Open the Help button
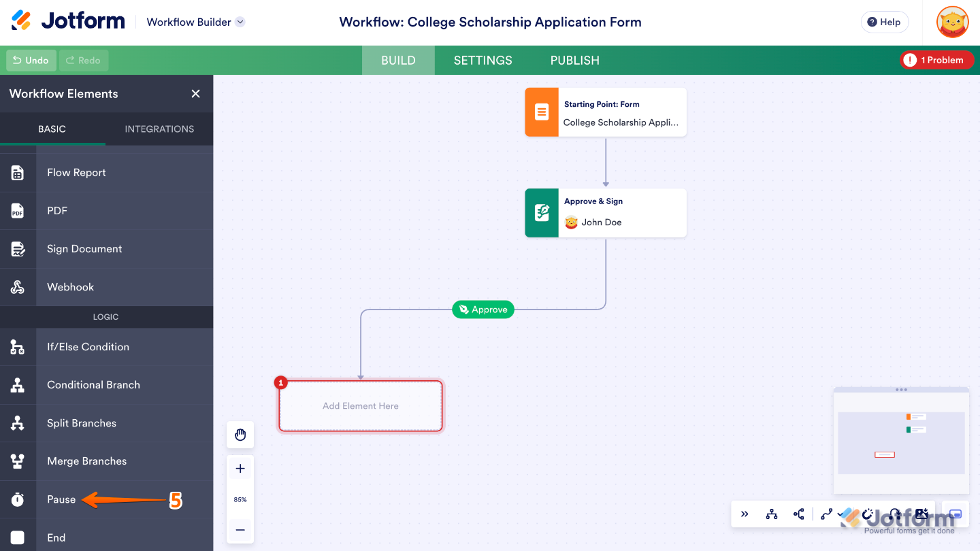 (884, 21)
